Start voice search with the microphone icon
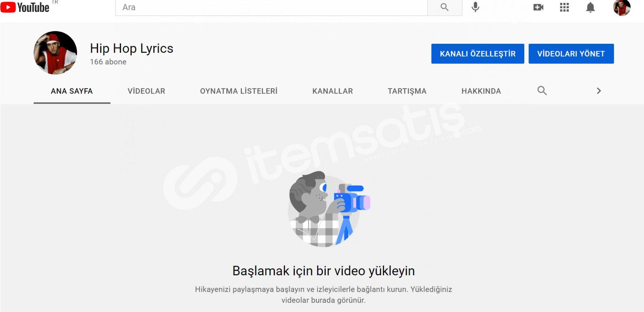 (475, 7)
